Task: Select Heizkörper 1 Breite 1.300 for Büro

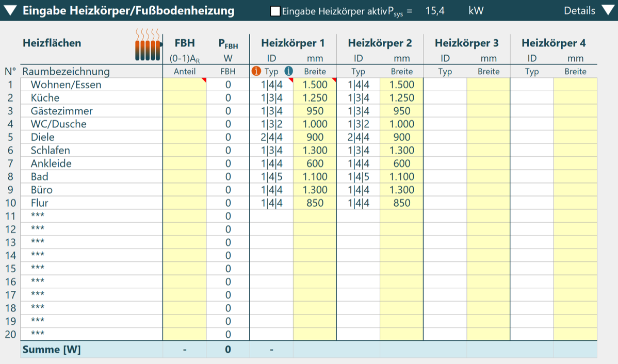Action: [x=315, y=190]
